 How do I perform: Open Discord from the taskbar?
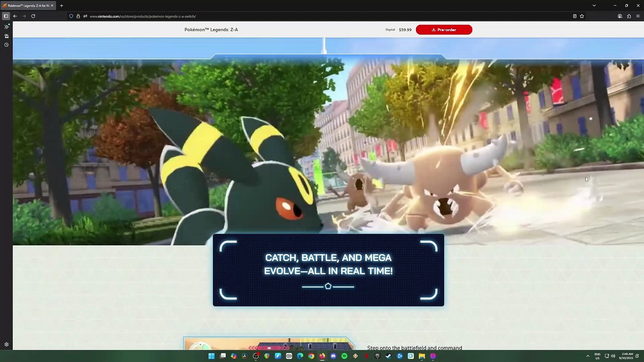333,356
